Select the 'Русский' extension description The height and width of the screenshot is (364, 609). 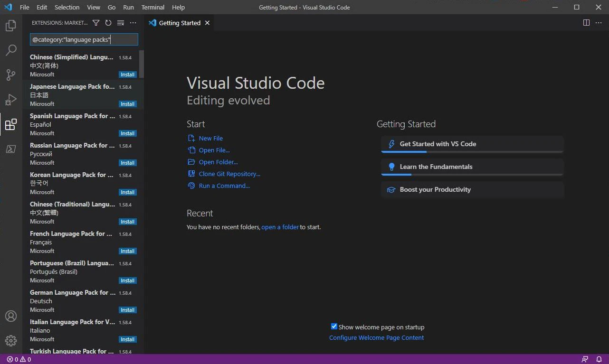[x=41, y=154]
